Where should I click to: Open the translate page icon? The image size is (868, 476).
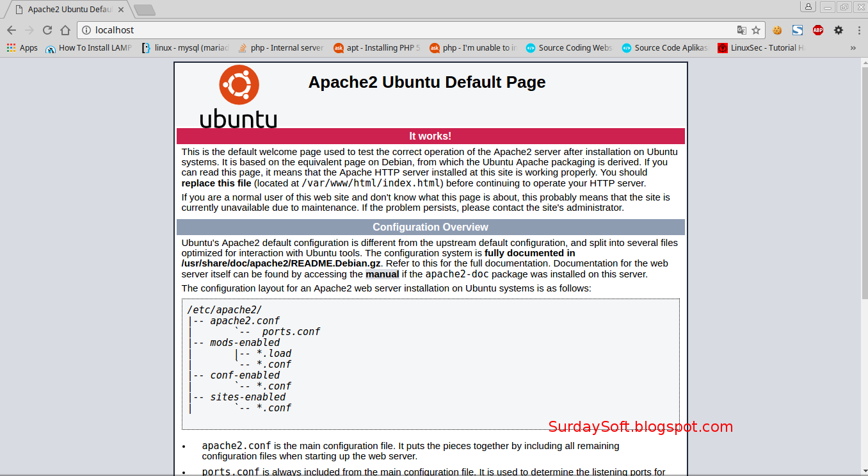coord(741,30)
